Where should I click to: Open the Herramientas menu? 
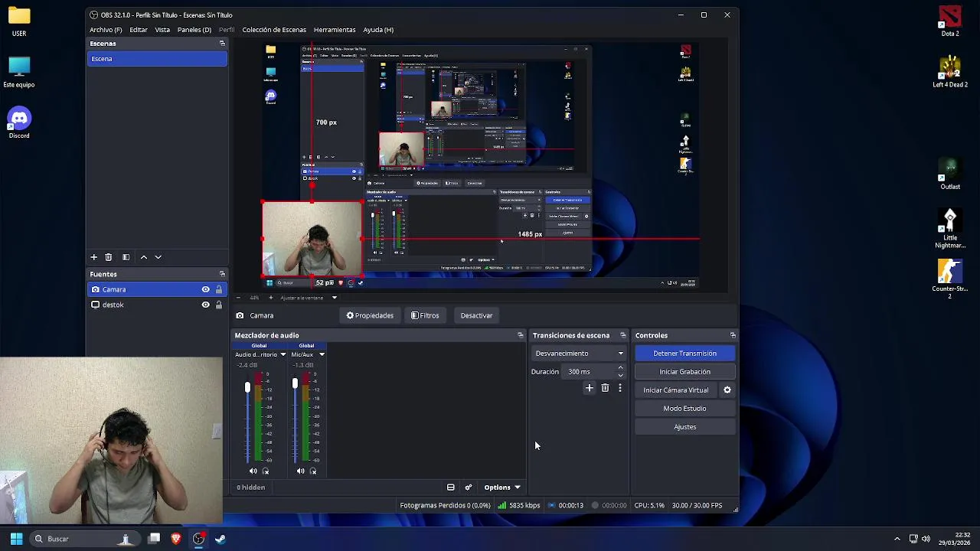coord(335,30)
